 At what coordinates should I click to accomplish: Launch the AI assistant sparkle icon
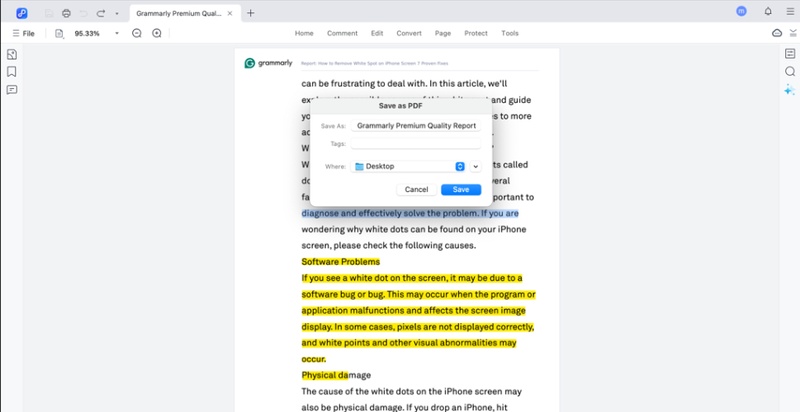[789, 90]
